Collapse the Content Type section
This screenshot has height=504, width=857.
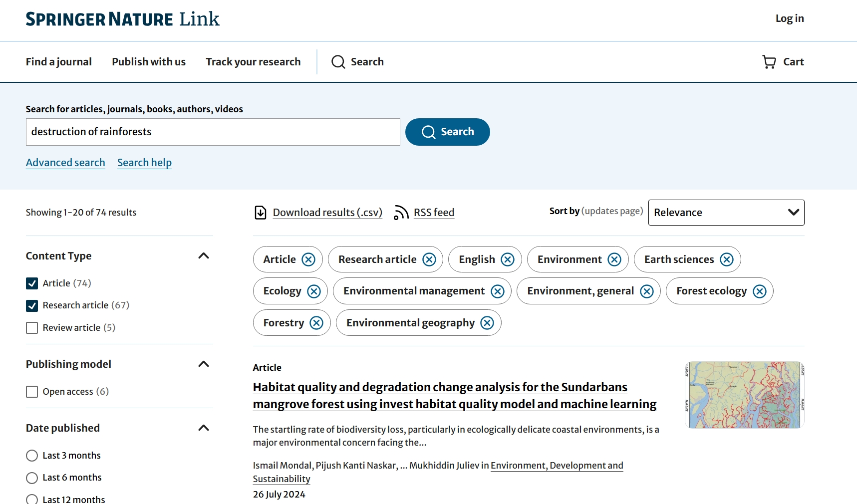click(203, 256)
